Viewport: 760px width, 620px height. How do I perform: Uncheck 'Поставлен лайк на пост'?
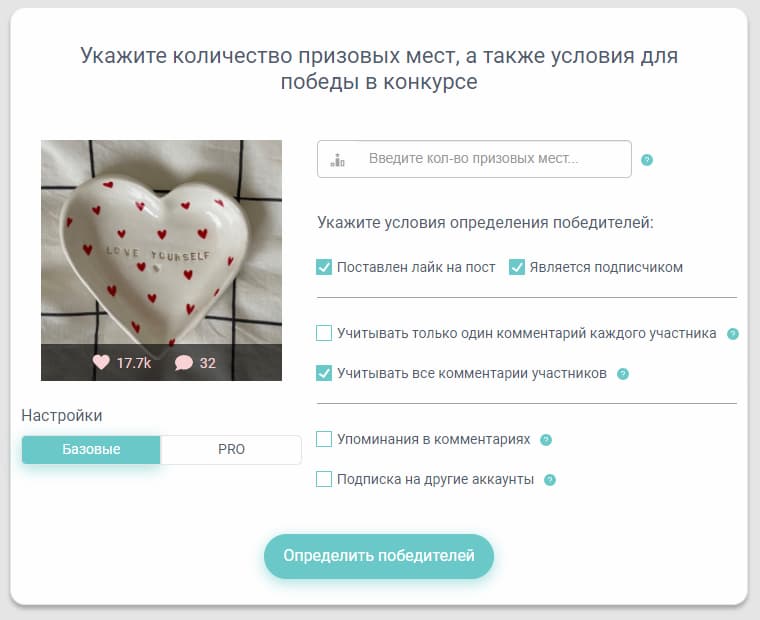coord(324,267)
